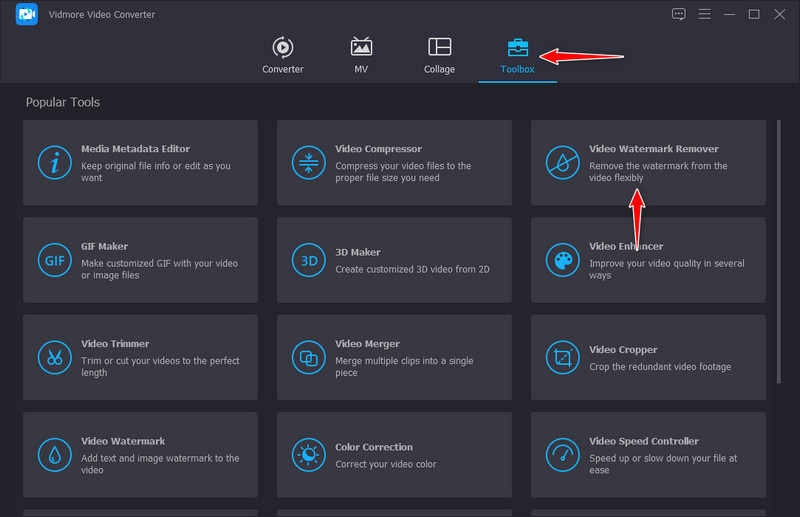Open the 3D Maker icon
The width and height of the screenshot is (800, 517).
[308, 260]
